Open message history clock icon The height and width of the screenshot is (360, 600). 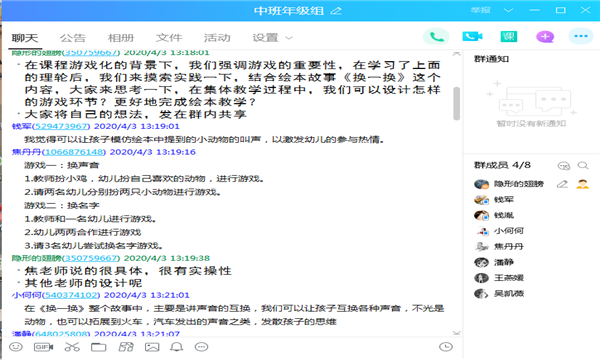(x=446, y=347)
